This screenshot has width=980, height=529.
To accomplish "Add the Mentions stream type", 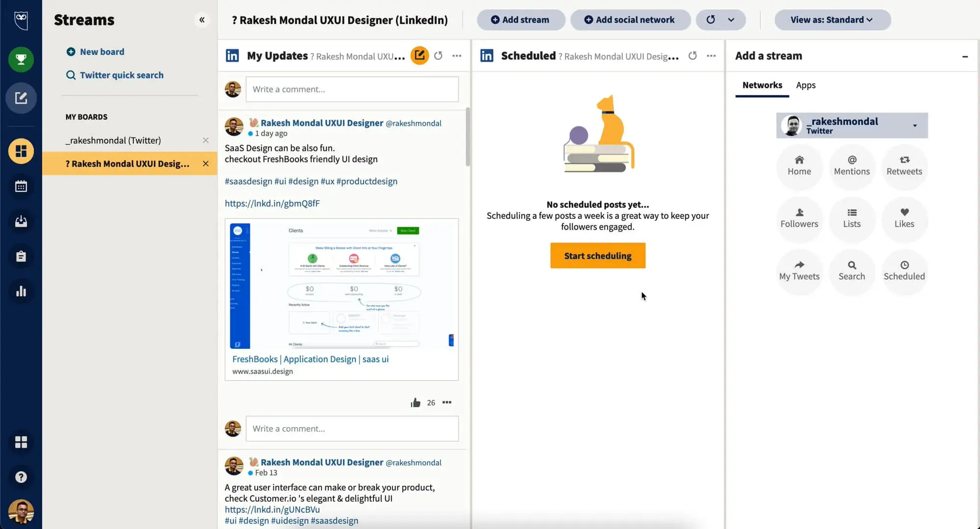I will pos(852,166).
